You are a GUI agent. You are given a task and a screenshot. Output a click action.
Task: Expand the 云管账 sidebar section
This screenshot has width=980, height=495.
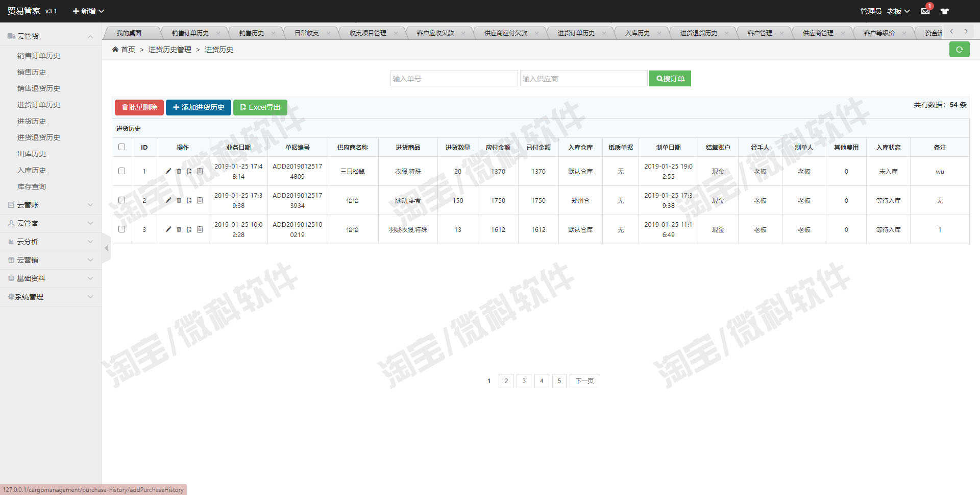(x=51, y=205)
